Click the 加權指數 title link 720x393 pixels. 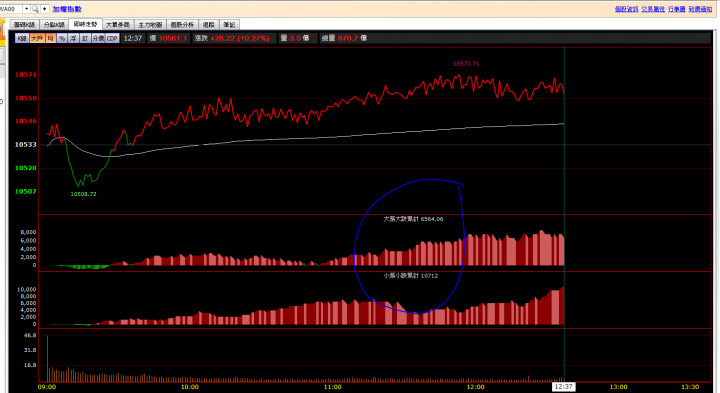click(x=67, y=9)
